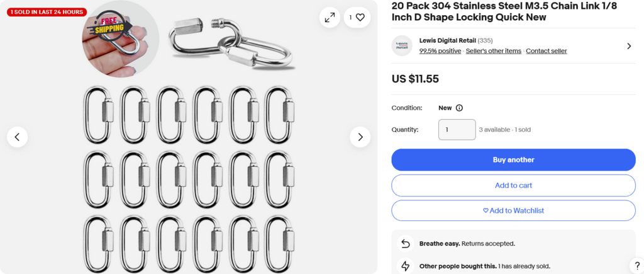The image size is (644, 274).
Task: Open Seller's other items link
Action: 494,51
